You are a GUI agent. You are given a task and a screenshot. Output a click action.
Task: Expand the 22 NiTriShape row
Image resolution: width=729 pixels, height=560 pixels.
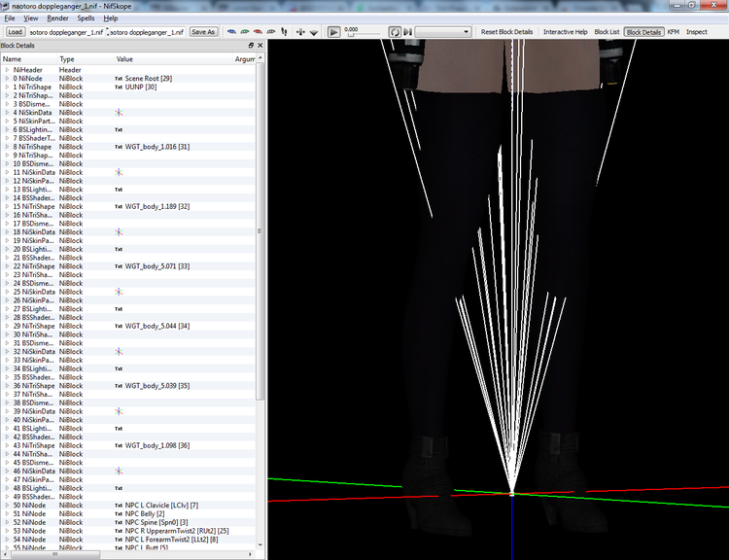click(7, 266)
